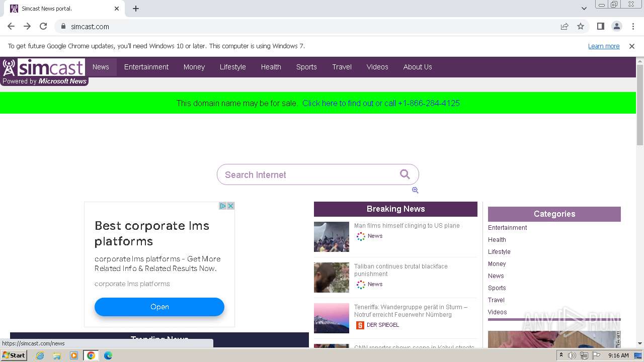Open Windows Media Player from taskbar
644x362 pixels.
[74, 355]
